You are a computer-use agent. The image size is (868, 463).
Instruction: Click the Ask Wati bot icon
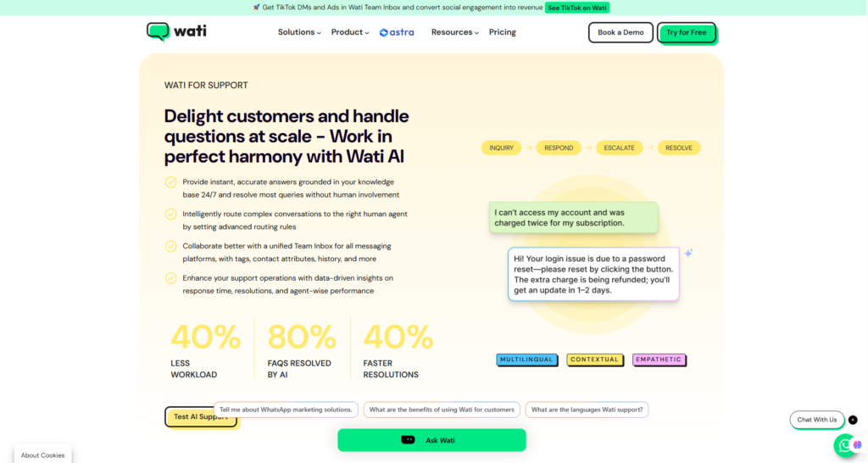pos(408,440)
